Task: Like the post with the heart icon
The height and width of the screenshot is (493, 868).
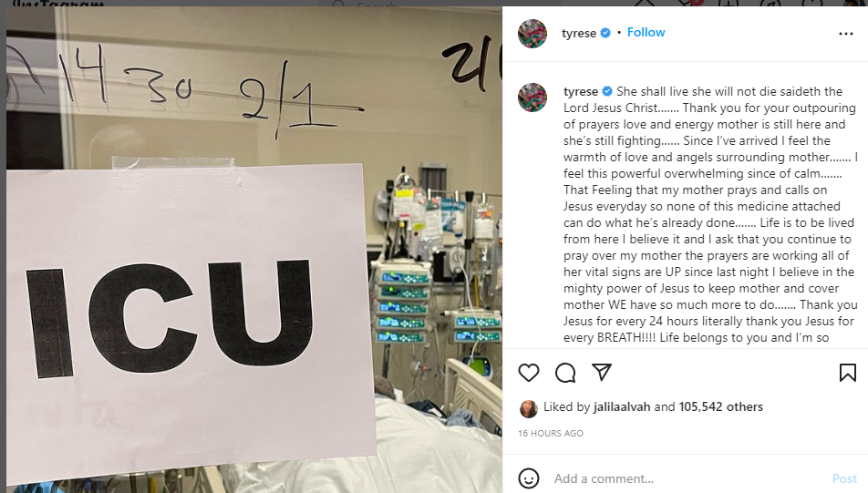Action: (529, 373)
